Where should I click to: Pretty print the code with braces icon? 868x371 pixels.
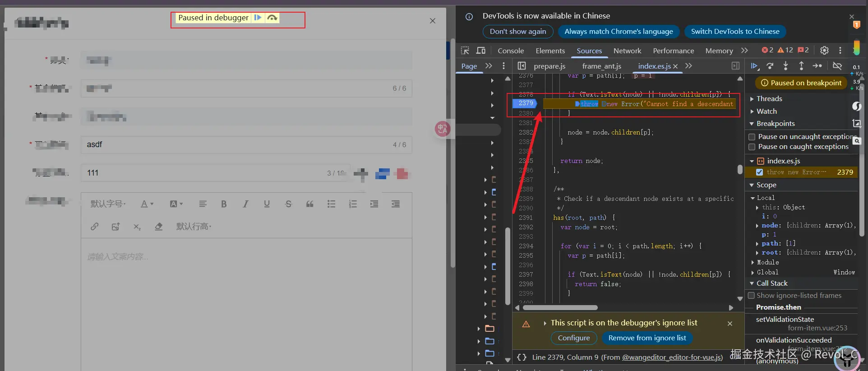pos(522,357)
